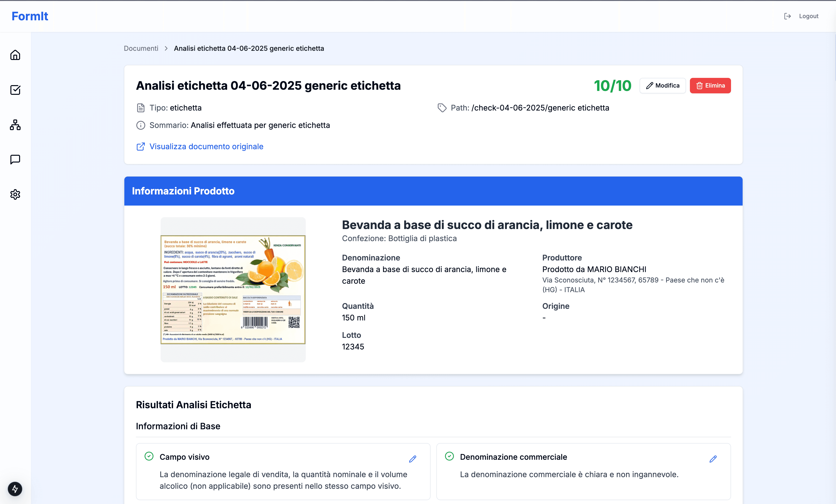Open the settings gear icon in sidebar
The width and height of the screenshot is (836, 504).
click(15, 194)
